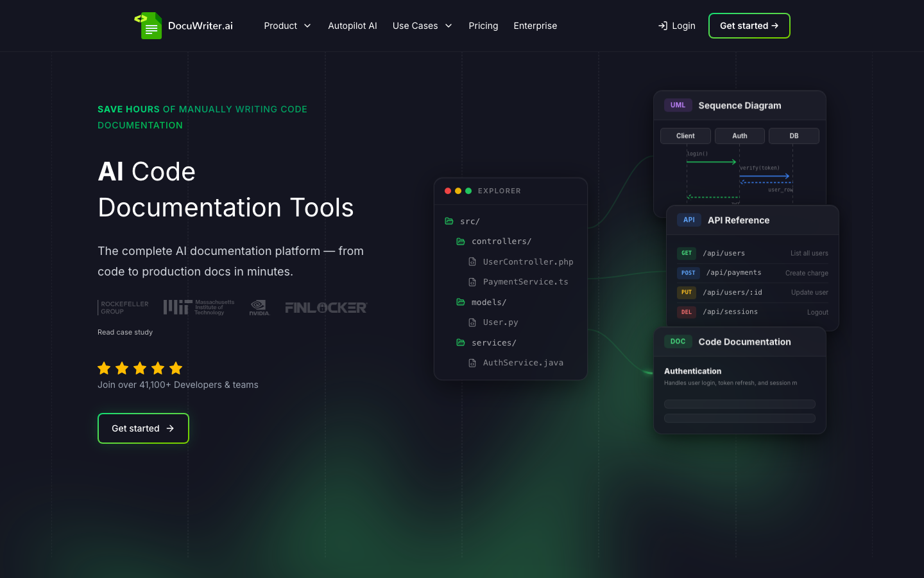The image size is (924, 578).
Task: Click the controllers/ folder icon
Action: tap(461, 241)
